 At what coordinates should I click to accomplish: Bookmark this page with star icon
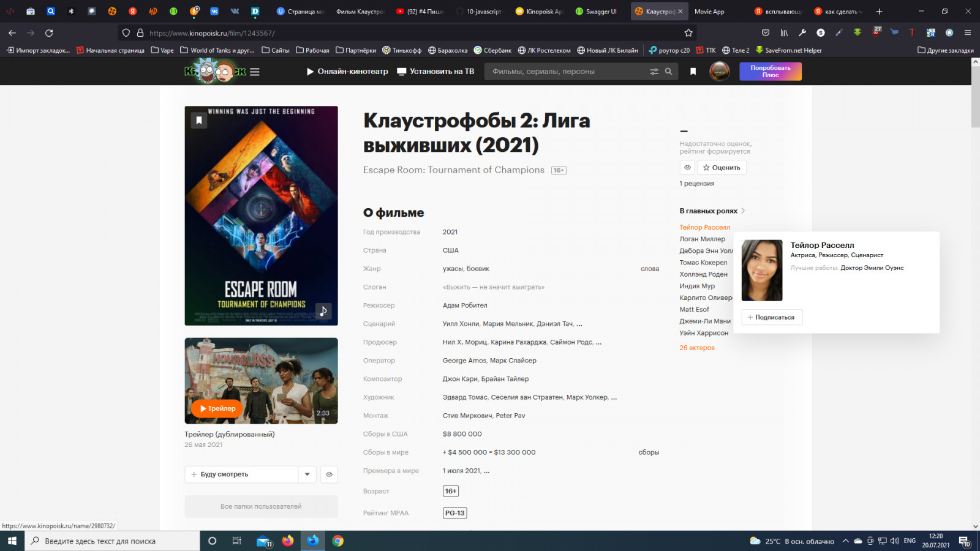click(688, 33)
